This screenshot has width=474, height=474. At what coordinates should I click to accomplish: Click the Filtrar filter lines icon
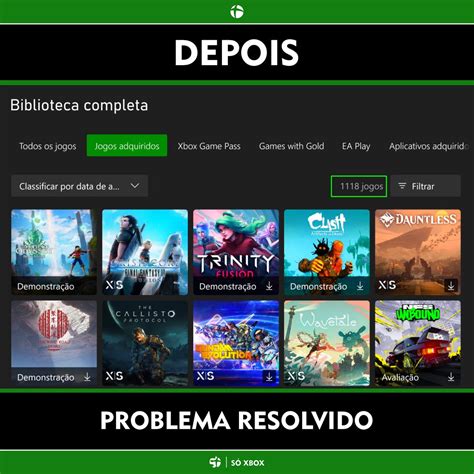click(x=402, y=186)
